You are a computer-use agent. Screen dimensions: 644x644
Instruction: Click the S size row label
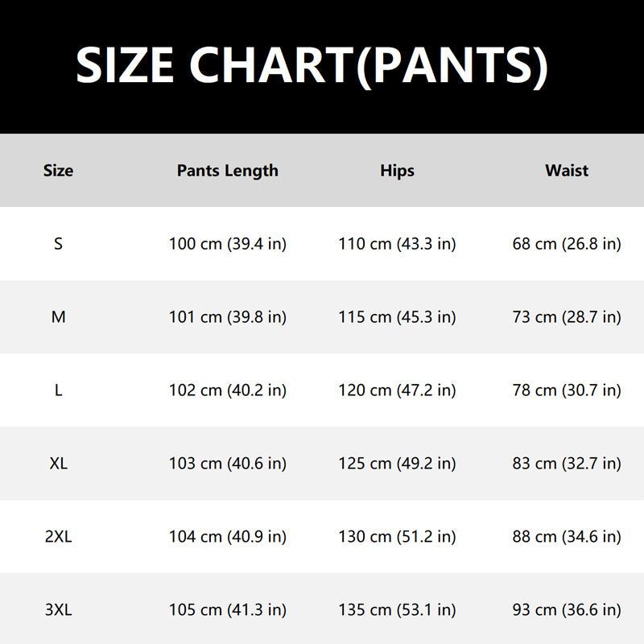coord(58,244)
